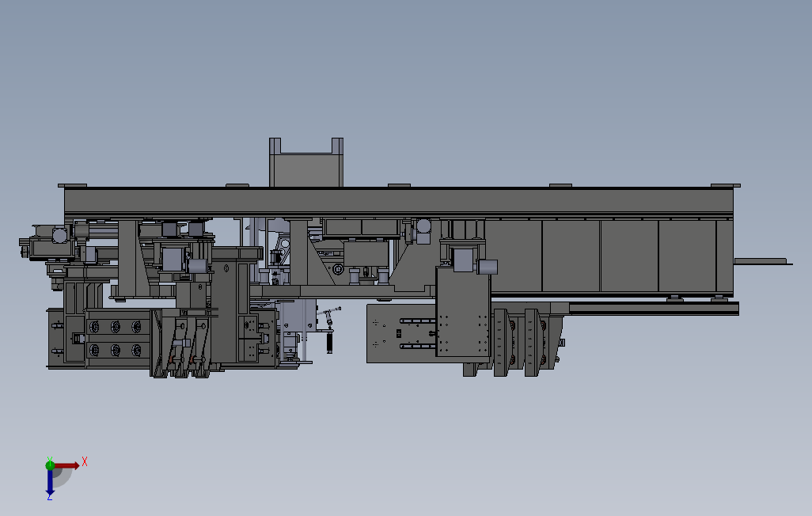Click the blue Z axis arrow of the triad
This screenshot has height=516, width=812.
click(50, 483)
